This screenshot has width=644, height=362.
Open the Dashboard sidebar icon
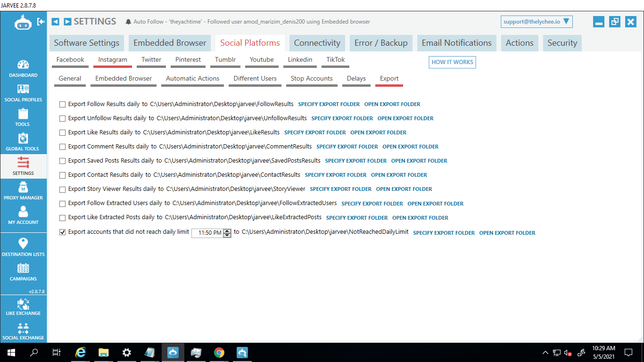pyautogui.click(x=23, y=68)
